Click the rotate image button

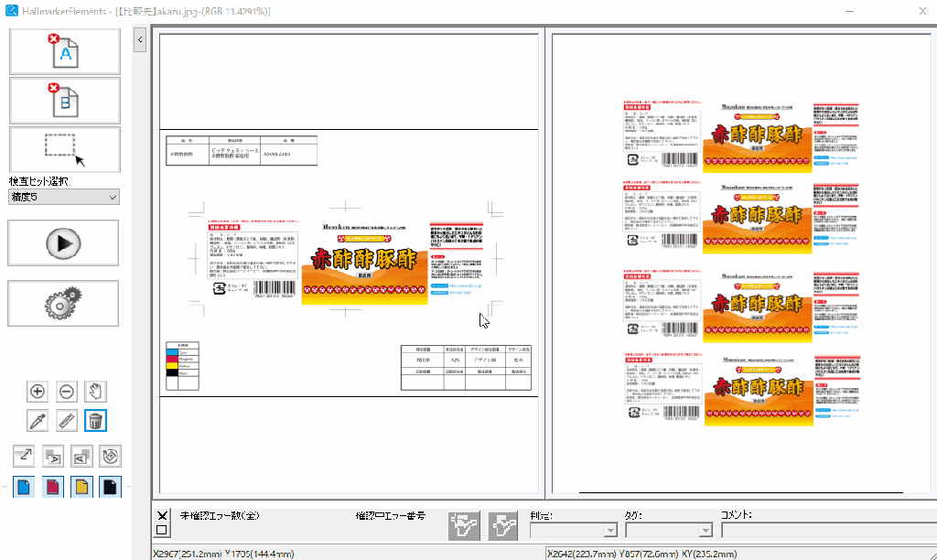(x=110, y=456)
